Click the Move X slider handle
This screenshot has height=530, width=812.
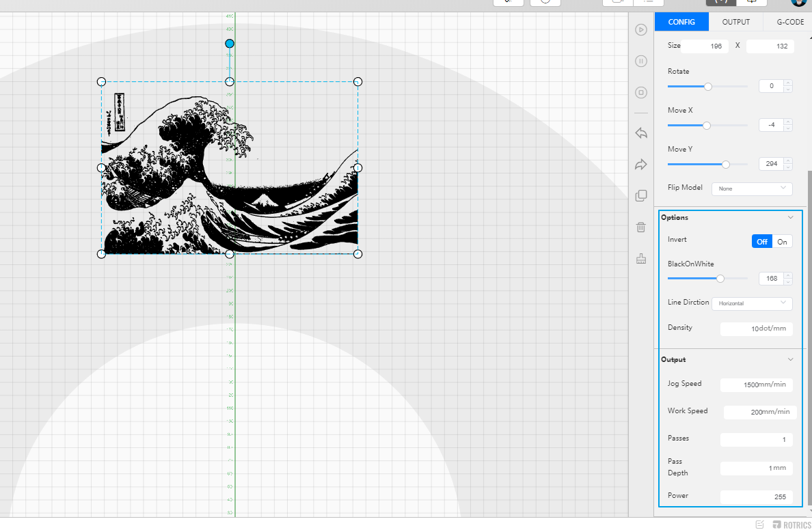tap(706, 125)
